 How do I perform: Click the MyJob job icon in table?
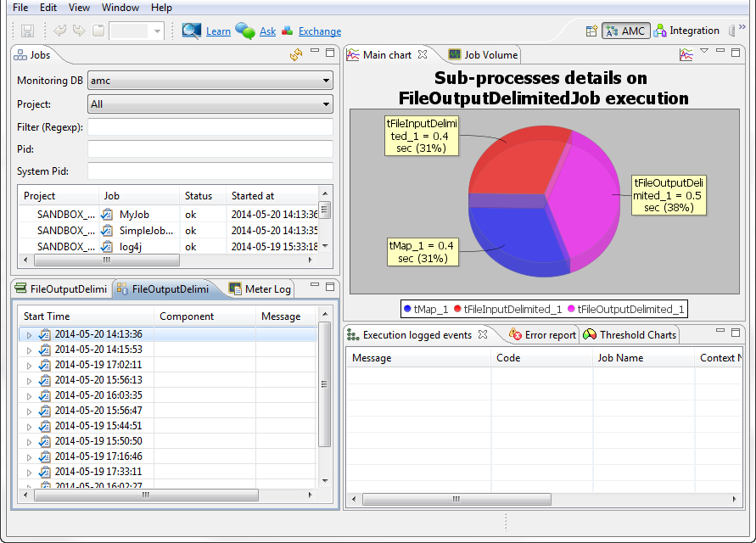pyautogui.click(x=107, y=216)
